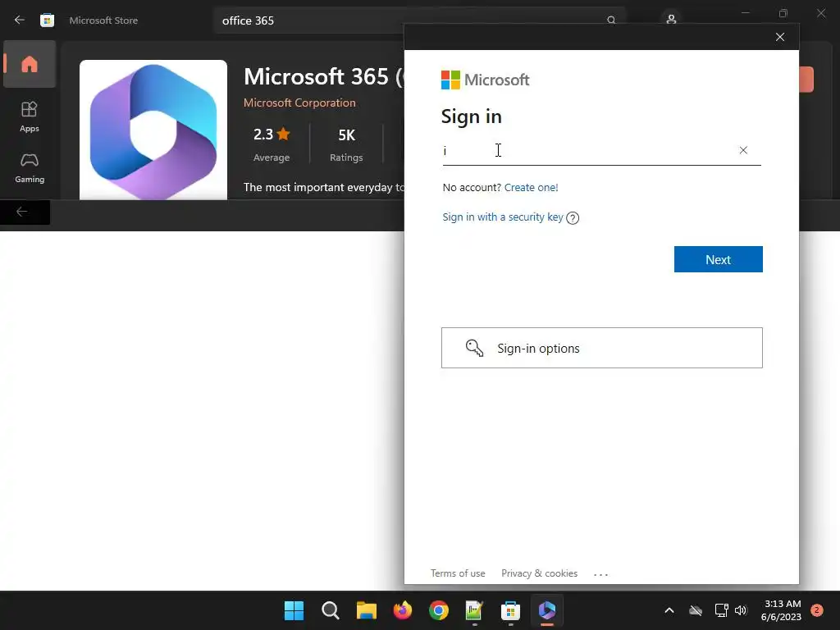Open volume speaker tray icon

[741, 610]
